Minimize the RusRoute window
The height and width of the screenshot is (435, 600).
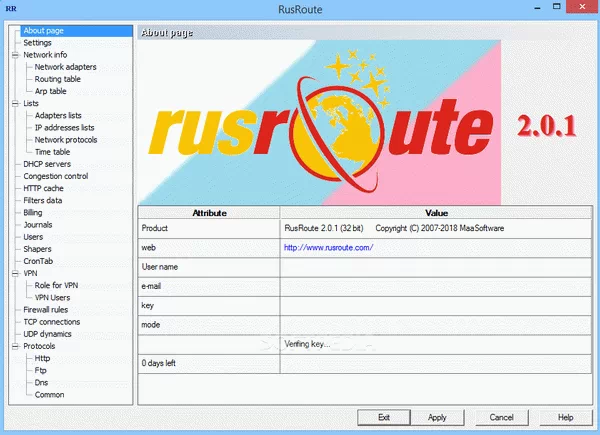(x=537, y=7)
